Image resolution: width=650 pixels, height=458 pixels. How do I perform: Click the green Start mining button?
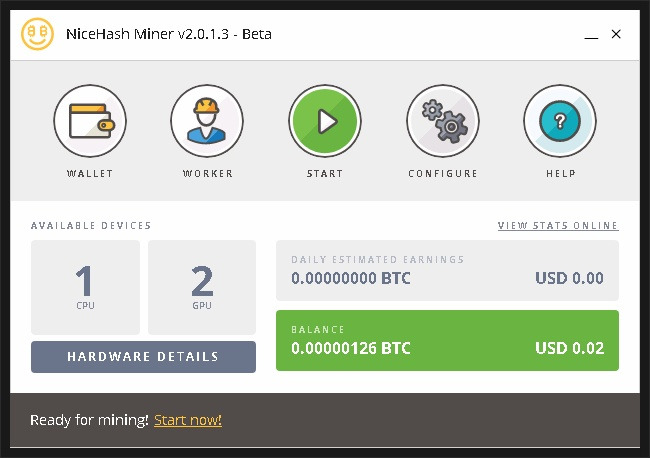pos(325,121)
